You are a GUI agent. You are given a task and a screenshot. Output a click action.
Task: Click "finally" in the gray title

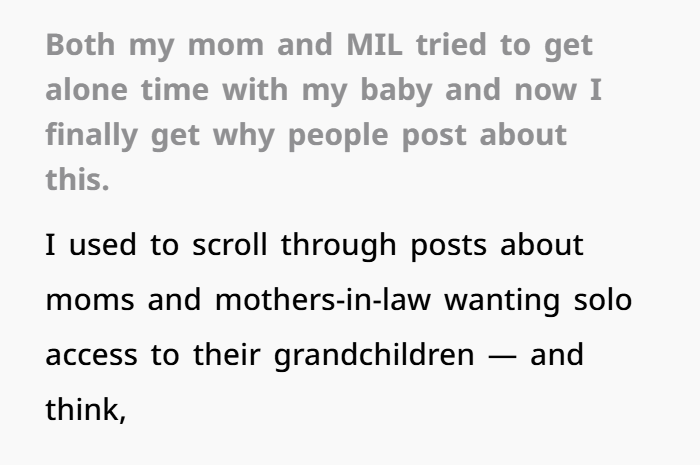(93, 135)
